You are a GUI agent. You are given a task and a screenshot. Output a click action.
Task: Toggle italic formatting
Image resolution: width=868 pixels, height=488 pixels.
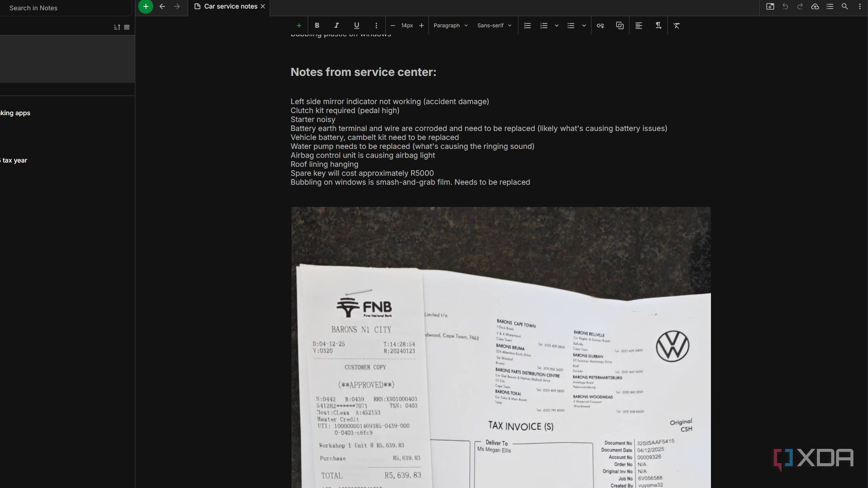[337, 26]
